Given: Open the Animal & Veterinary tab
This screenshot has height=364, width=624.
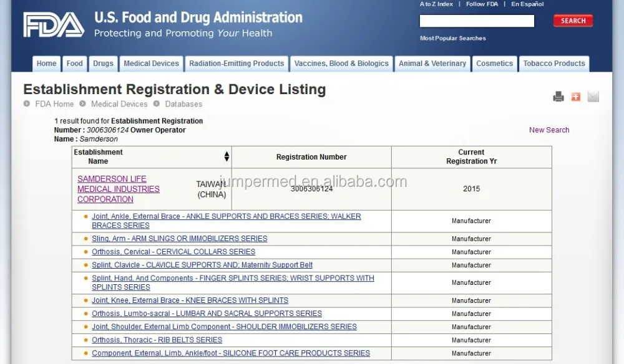Looking at the screenshot, I should (432, 64).
